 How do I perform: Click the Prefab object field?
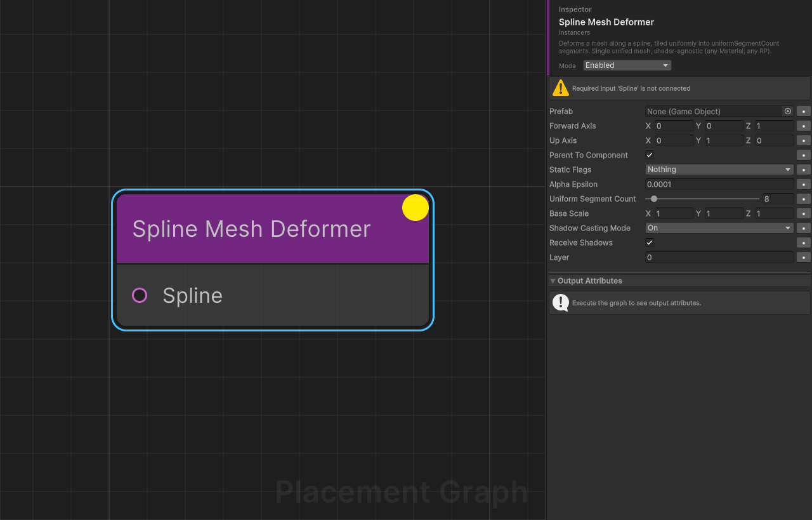719,111
